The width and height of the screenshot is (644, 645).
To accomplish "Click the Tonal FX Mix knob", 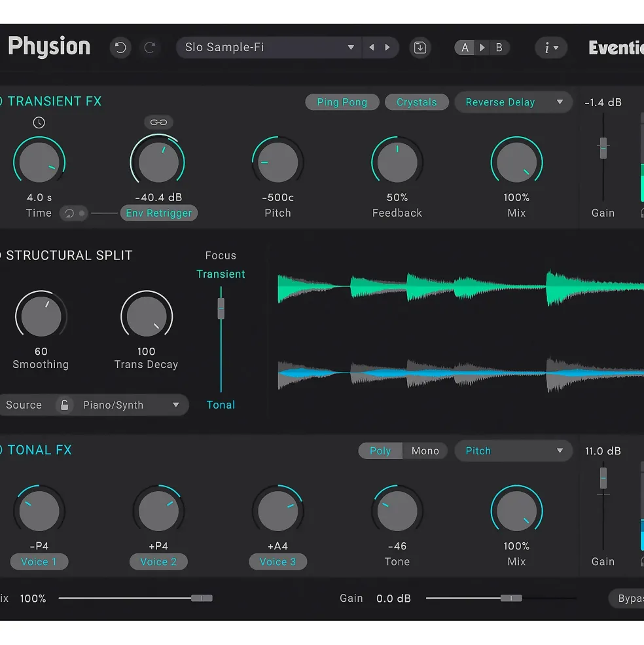I will point(516,511).
